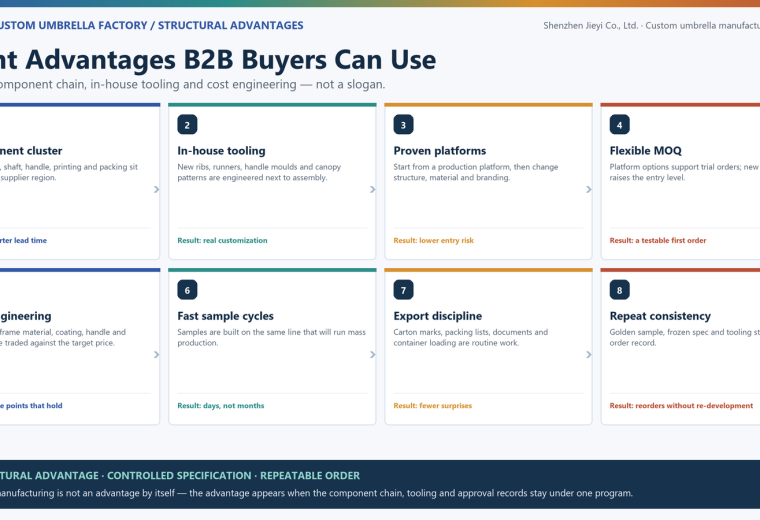Click the chevron arrow after In-house tooling card
Image resolution: width=760 pixels, height=520 pixels.
pos(372,189)
